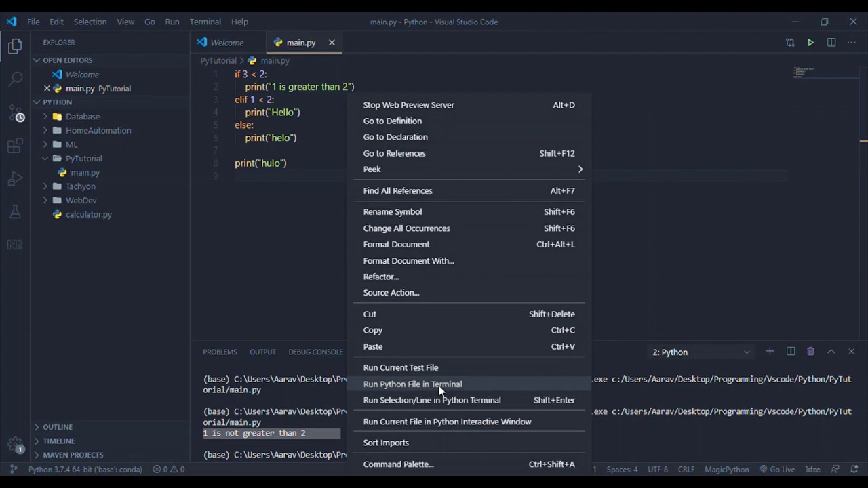This screenshot has width=868, height=488.
Task: Click CRLF line ending selector
Action: click(x=686, y=469)
